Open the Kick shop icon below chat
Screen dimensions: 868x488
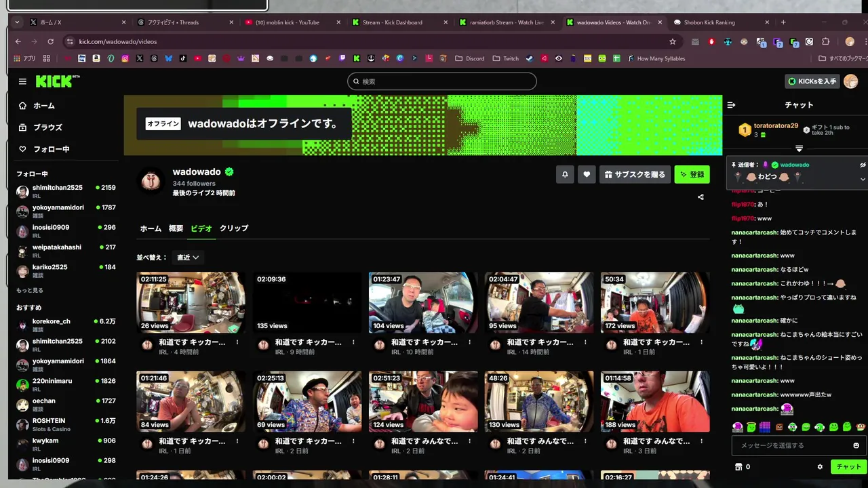[738, 467]
